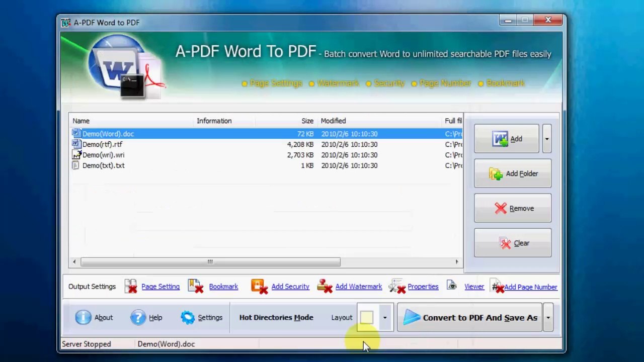This screenshot has height=362, width=644.
Task: Open the Add button dropdown arrow
Action: coord(547,139)
